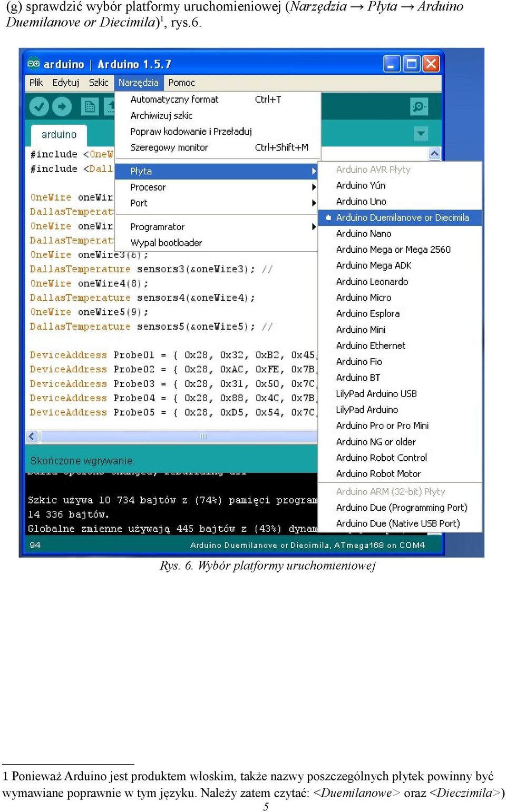506x812 pixels.
Task: Switch to the arduino sketch tab
Action: pos(59,135)
